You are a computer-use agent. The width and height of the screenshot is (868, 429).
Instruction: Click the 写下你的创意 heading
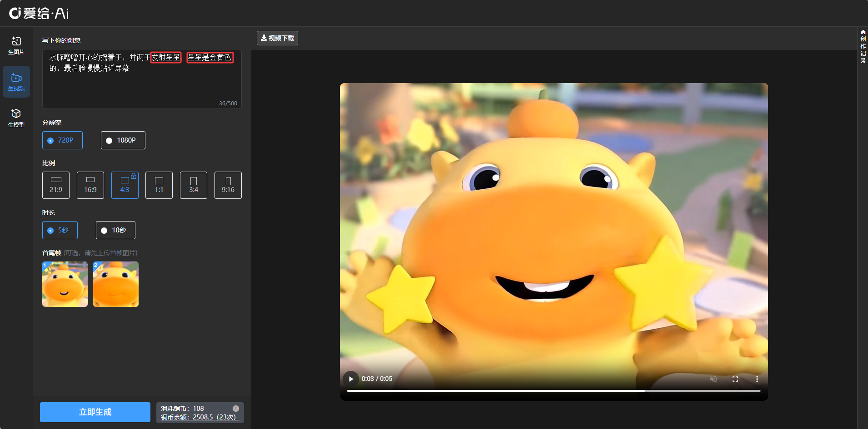point(61,40)
